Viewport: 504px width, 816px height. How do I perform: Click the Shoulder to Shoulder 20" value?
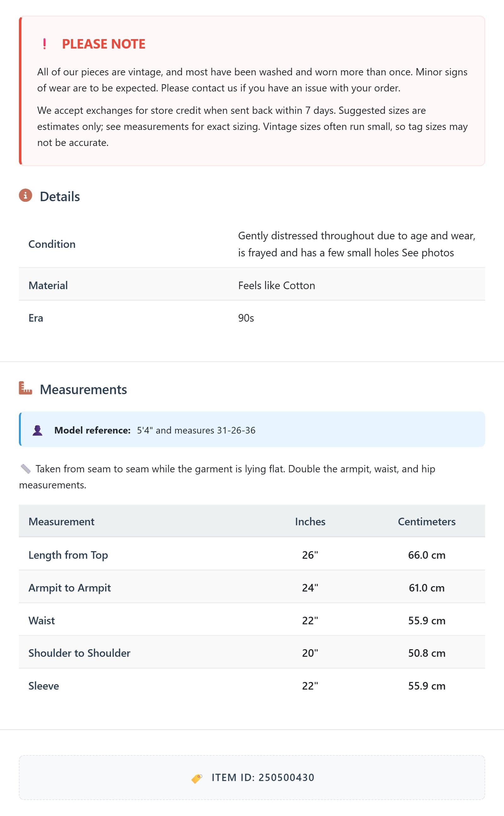pos(310,653)
